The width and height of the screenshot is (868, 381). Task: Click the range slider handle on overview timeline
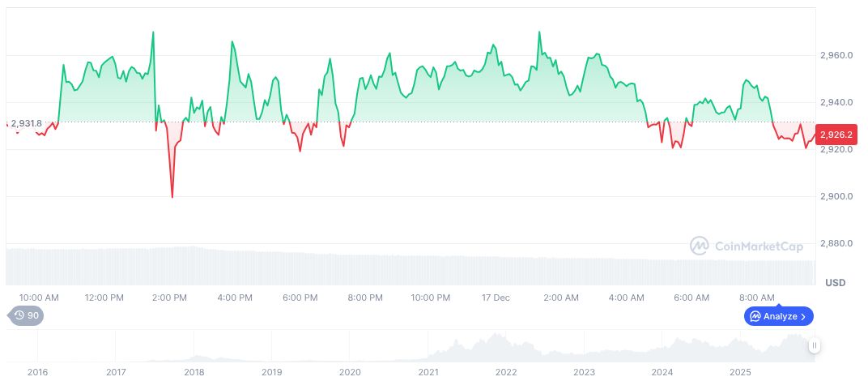[815, 345]
